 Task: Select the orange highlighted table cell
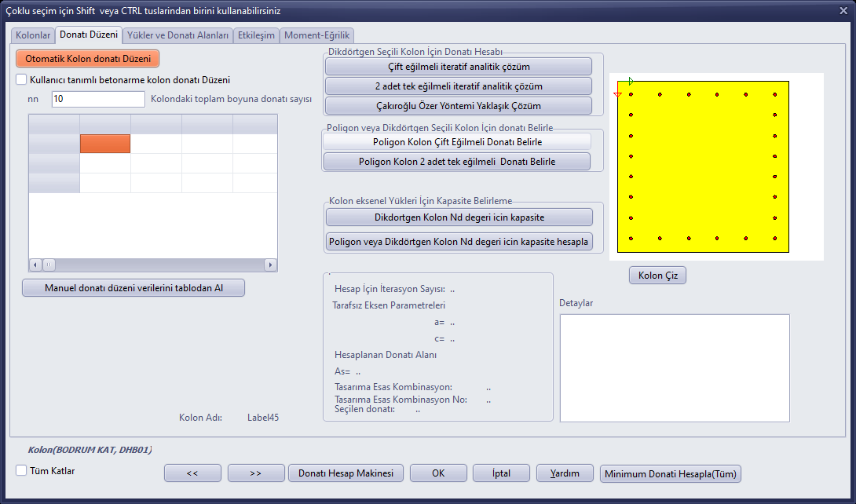[105, 144]
